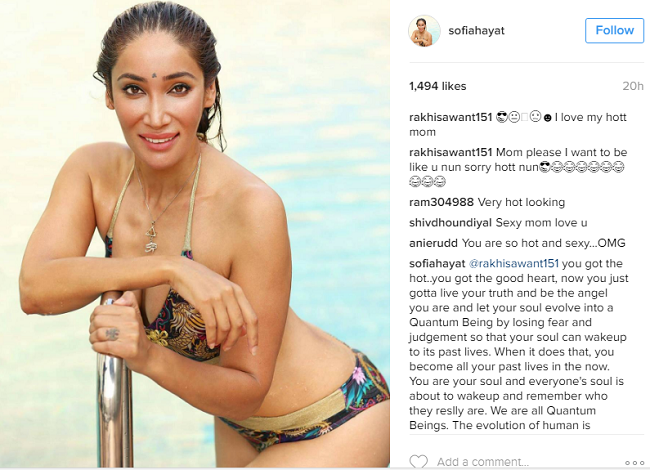Open rakhisawant151 profile from first comment

click(x=450, y=117)
